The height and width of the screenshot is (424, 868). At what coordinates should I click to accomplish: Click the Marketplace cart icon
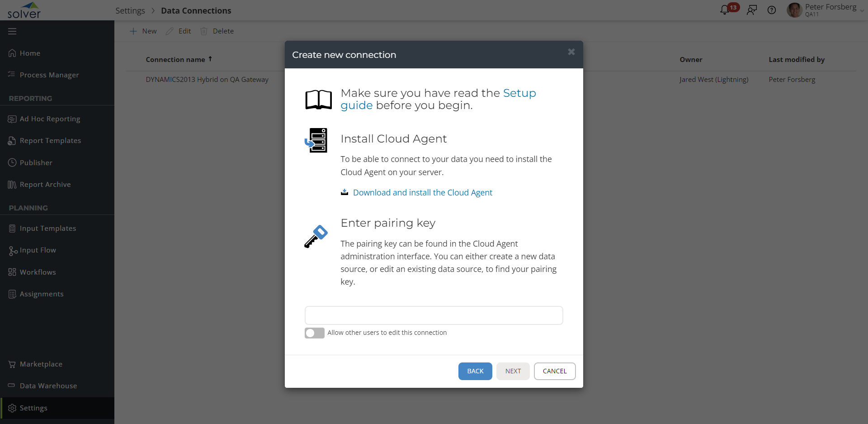(12, 364)
